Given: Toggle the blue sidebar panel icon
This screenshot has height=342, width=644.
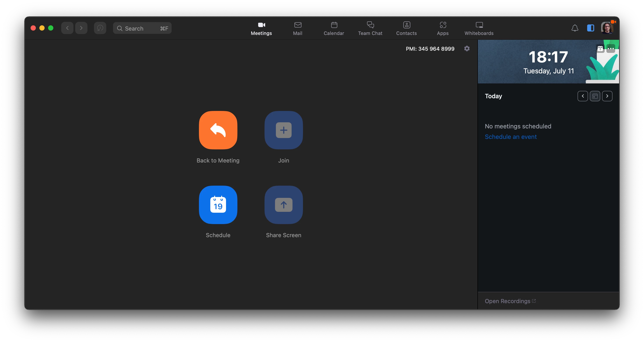Looking at the screenshot, I should coord(590,28).
